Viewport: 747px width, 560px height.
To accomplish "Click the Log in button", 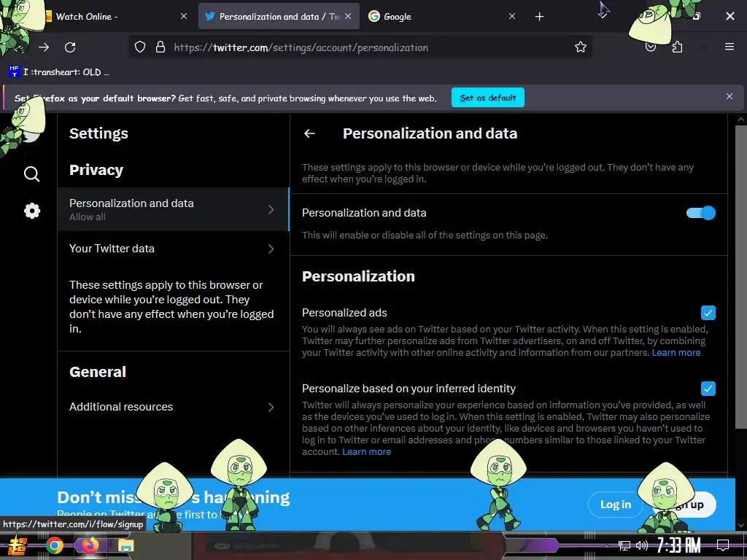I will tap(615, 505).
